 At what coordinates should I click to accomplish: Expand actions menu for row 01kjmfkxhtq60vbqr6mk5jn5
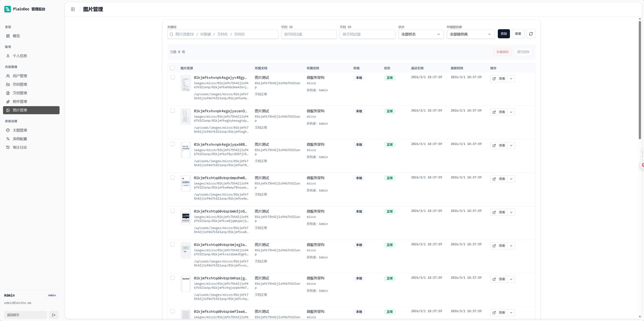coord(511,212)
